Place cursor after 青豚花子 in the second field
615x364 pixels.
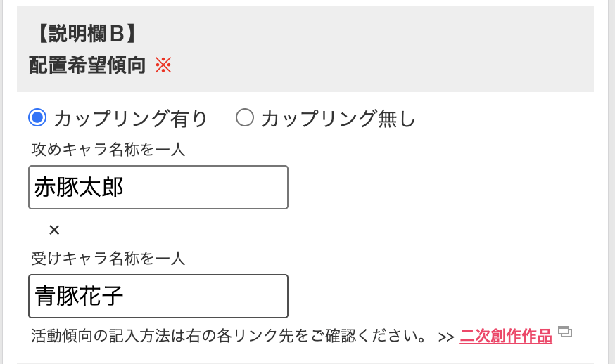tap(125, 297)
